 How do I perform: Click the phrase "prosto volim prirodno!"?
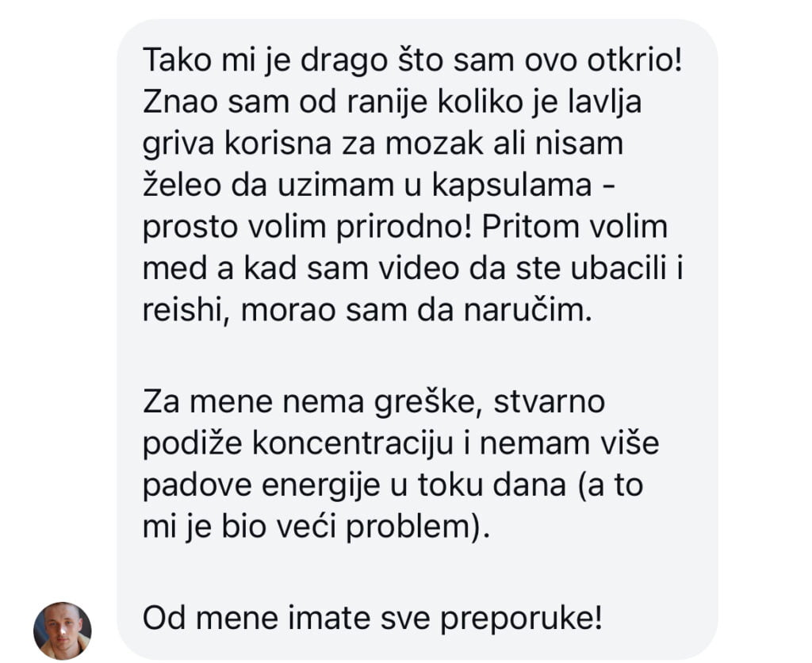307,227
